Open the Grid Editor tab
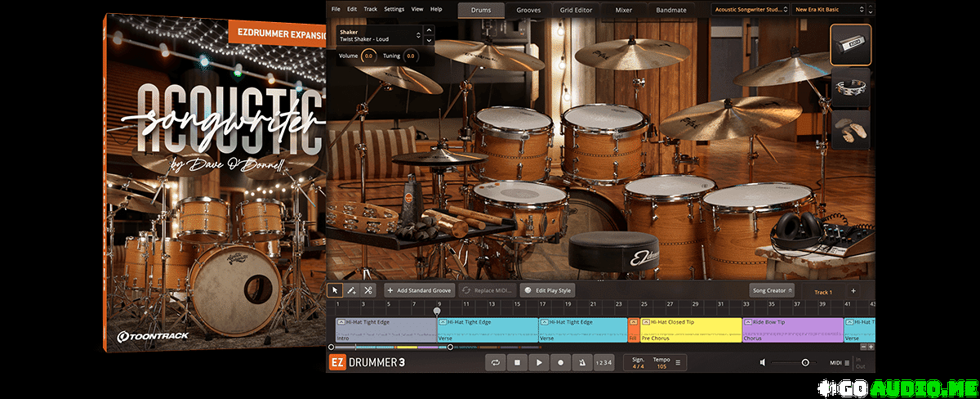The width and height of the screenshot is (980, 399). point(577,10)
